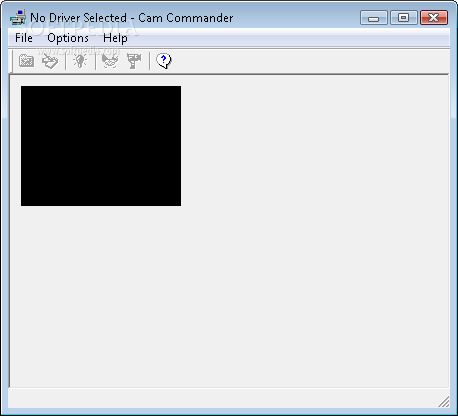Click the Cam Commander title bar app icon

coord(18,17)
